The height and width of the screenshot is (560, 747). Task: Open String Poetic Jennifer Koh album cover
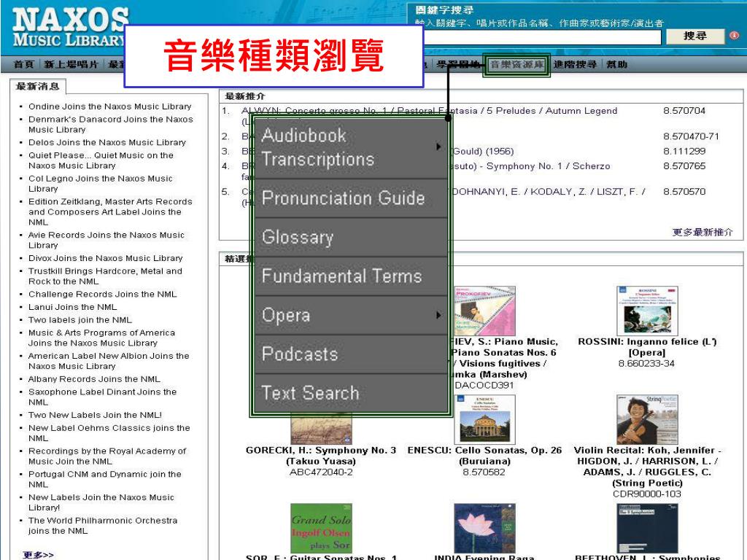[647, 419]
